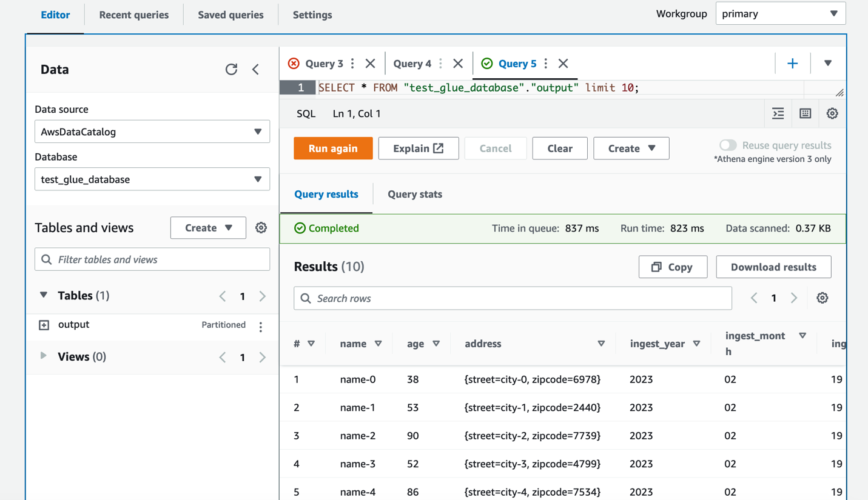
Task: Open the keyboard shortcuts icon in SQL bar
Action: (806, 113)
